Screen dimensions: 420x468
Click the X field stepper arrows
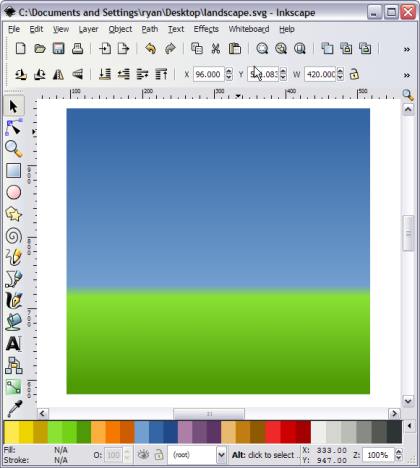(x=229, y=74)
